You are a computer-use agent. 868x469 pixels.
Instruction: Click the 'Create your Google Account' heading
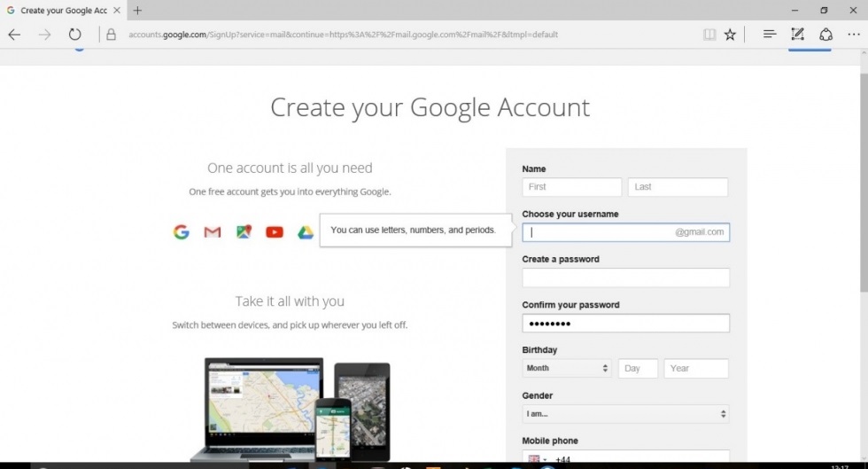(x=430, y=107)
